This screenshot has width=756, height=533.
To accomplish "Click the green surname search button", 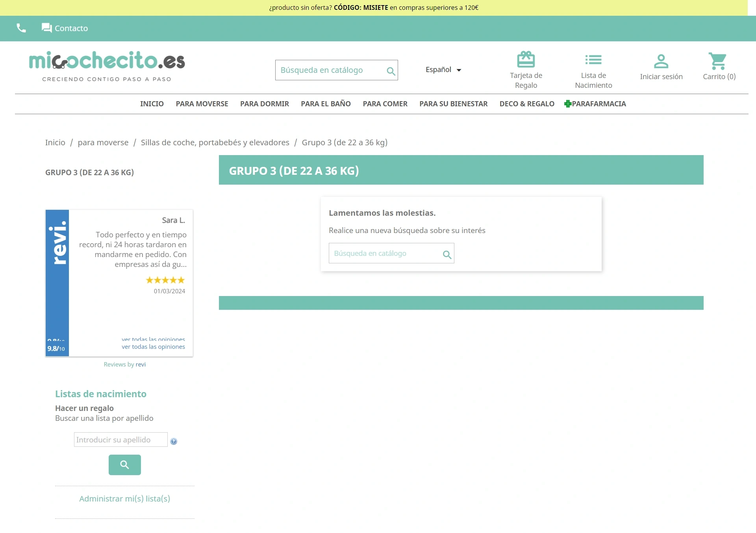I will coord(125,465).
